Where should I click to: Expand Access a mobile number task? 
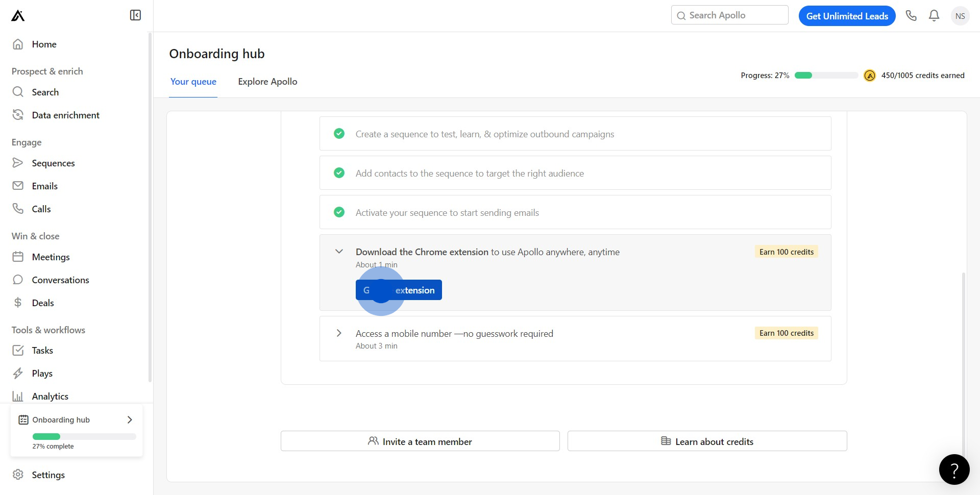tap(339, 333)
